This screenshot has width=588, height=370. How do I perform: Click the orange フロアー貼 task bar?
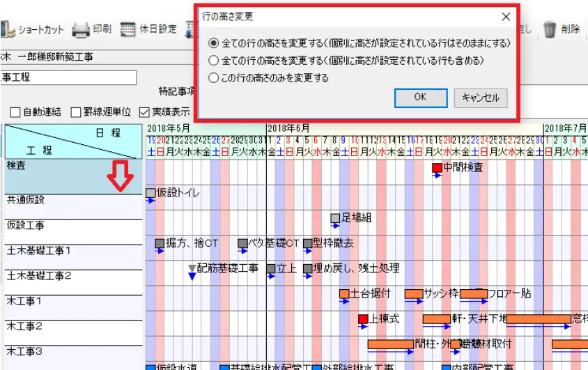474,293
